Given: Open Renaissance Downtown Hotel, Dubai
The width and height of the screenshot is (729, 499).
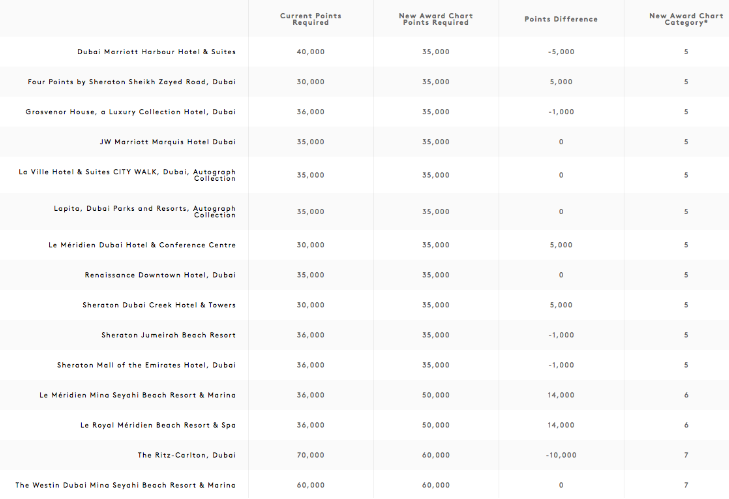Looking at the screenshot, I should [160, 275].
